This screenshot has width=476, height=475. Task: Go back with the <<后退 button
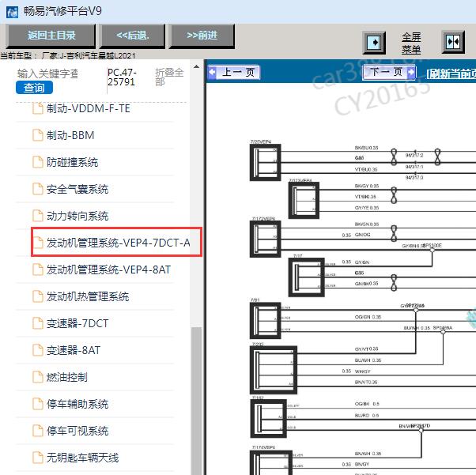[133, 36]
